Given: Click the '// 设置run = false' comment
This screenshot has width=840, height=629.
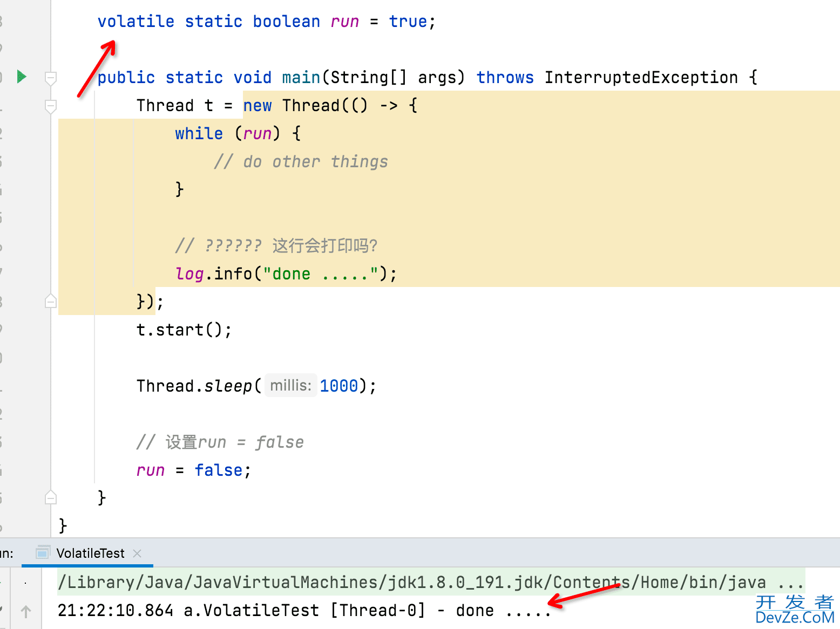Looking at the screenshot, I should pyautogui.click(x=220, y=442).
